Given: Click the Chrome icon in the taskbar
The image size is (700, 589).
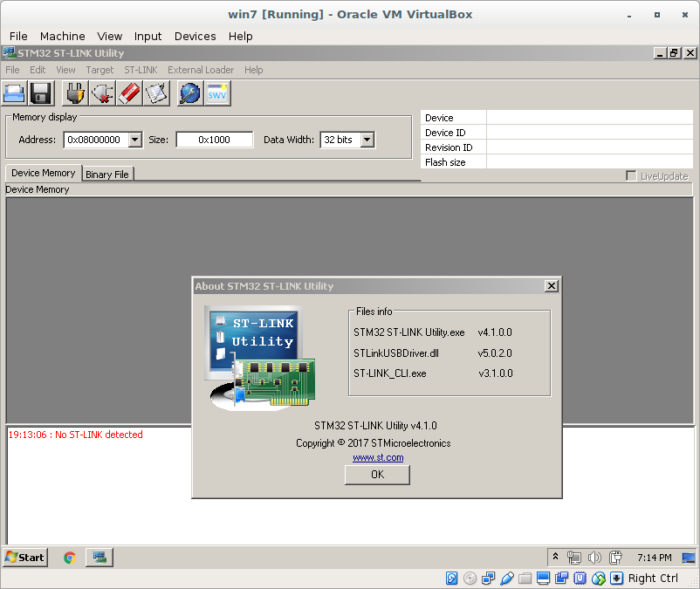Looking at the screenshot, I should tap(70, 558).
